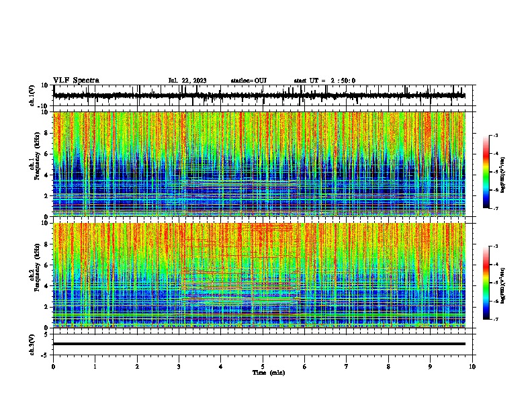Image resolution: width=532 pixels, height=411 pixels.
Task: Click inside the ch.1 spectrogram panel
Action: [x=259, y=164]
